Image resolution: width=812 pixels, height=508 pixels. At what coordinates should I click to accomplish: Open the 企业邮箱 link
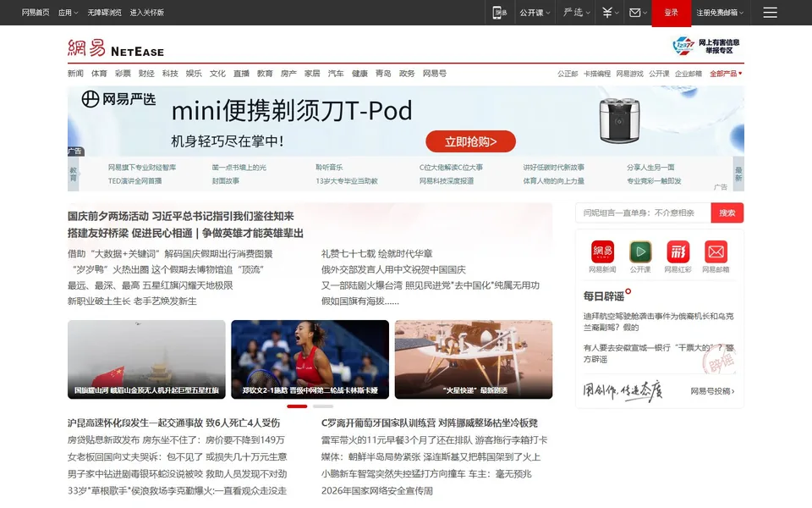689,74
